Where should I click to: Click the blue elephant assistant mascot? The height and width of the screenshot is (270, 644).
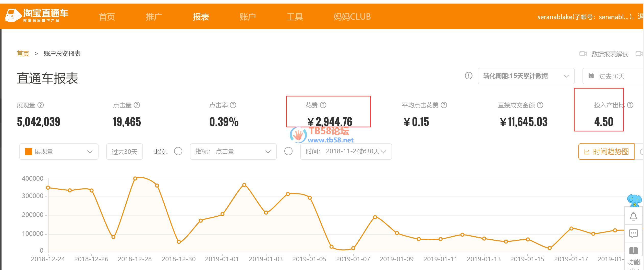pos(634,200)
